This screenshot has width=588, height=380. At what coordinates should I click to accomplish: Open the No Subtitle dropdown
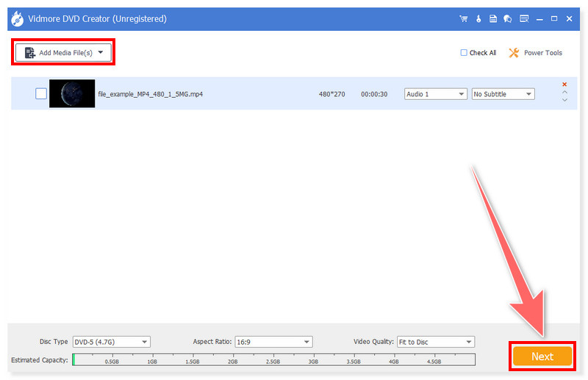(503, 94)
